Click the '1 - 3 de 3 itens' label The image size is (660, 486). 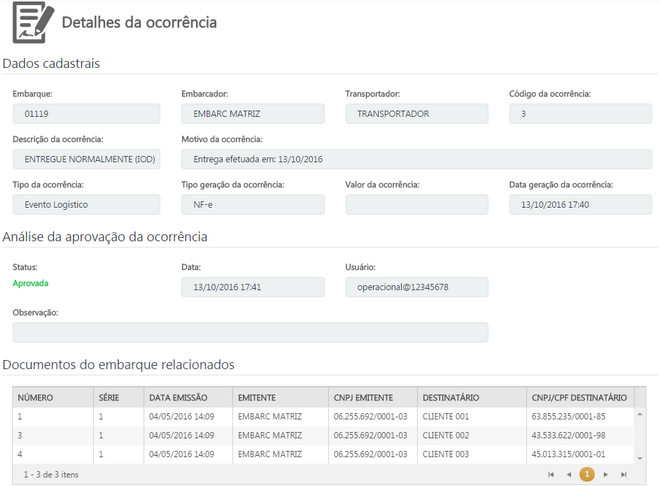(x=51, y=475)
